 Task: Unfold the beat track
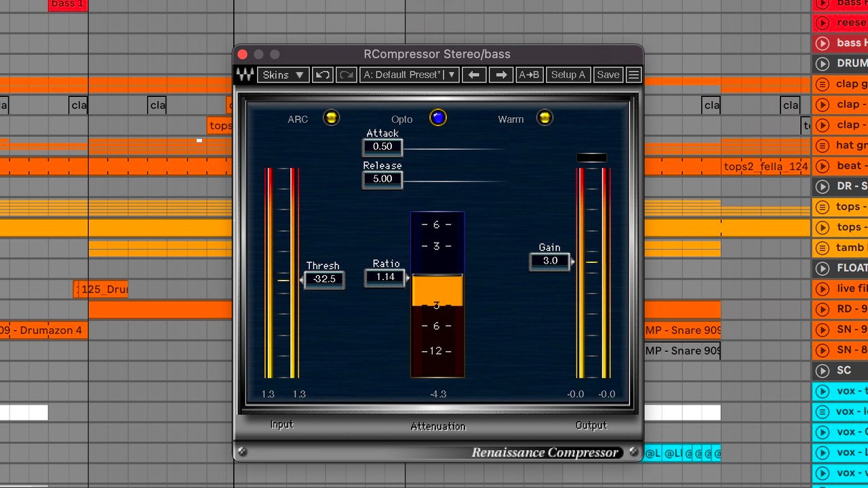point(823,166)
